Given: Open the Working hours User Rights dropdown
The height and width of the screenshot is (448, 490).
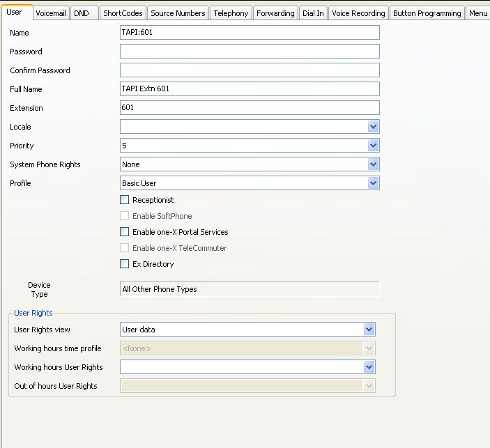Looking at the screenshot, I should click(369, 367).
